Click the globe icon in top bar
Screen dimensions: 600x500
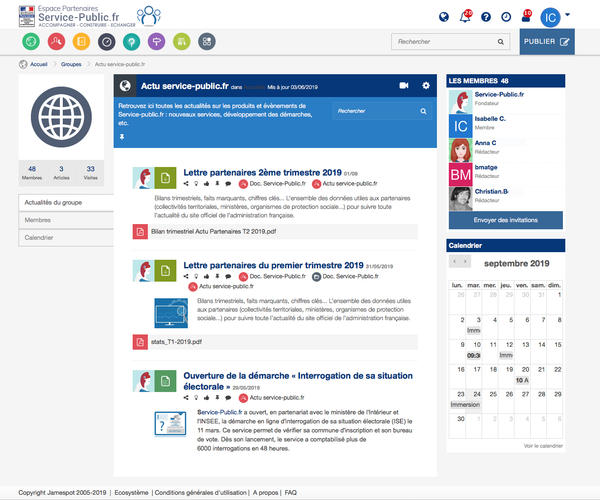coord(444,17)
